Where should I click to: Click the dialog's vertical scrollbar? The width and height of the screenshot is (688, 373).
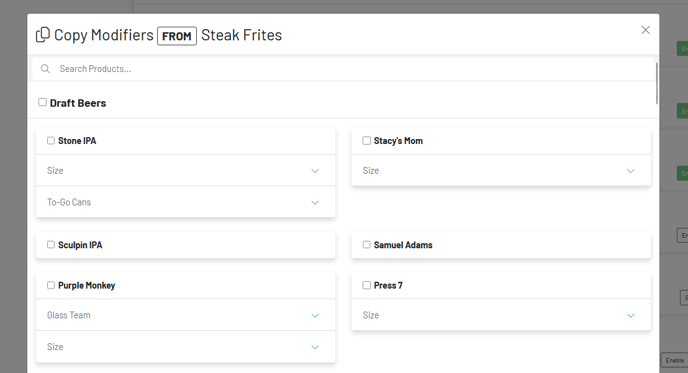click(656, 83)
